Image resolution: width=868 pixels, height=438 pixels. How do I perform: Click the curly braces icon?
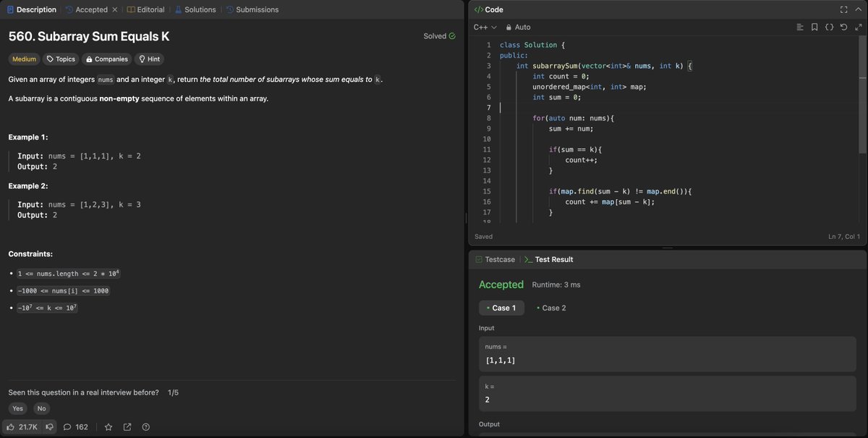pos(829,28)
